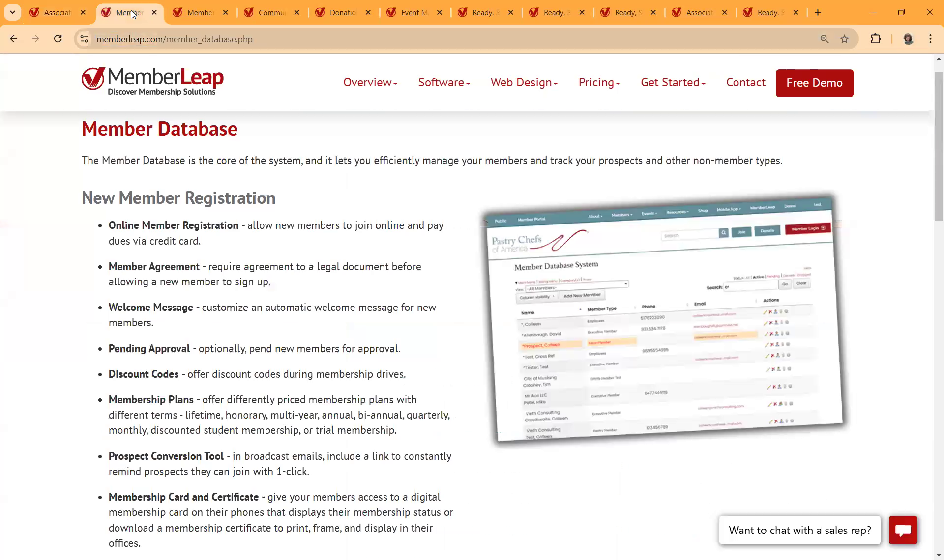
Task: Expand the Software menu
Action: (444, 83)
